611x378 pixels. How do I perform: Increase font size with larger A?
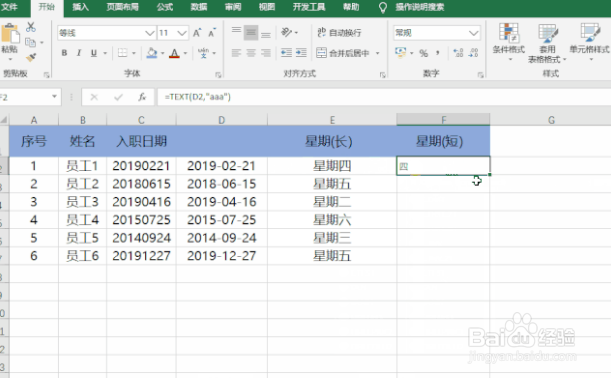coord(197,33)
